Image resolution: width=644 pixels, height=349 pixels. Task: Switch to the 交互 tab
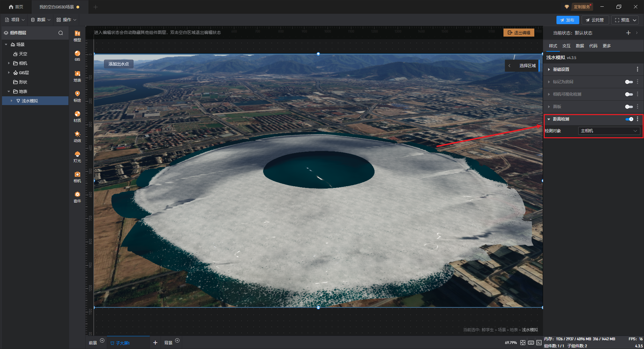coord(566,46)
